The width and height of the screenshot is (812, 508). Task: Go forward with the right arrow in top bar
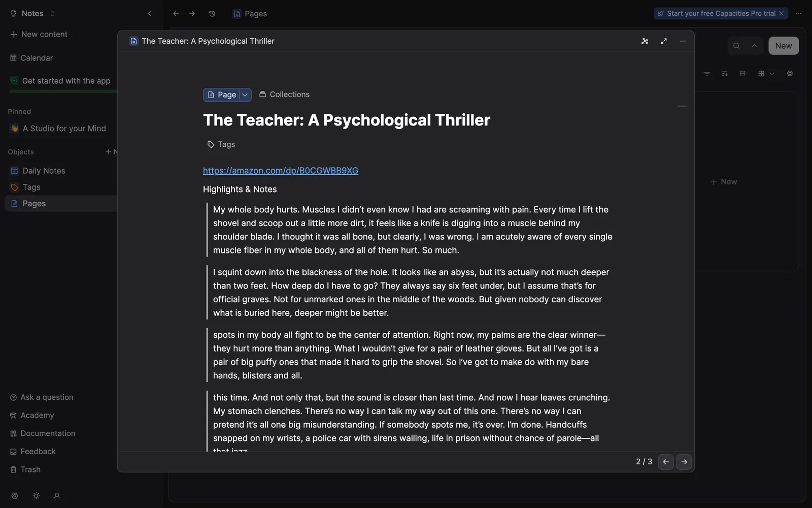pyautogui.click(x=192, y=14)
